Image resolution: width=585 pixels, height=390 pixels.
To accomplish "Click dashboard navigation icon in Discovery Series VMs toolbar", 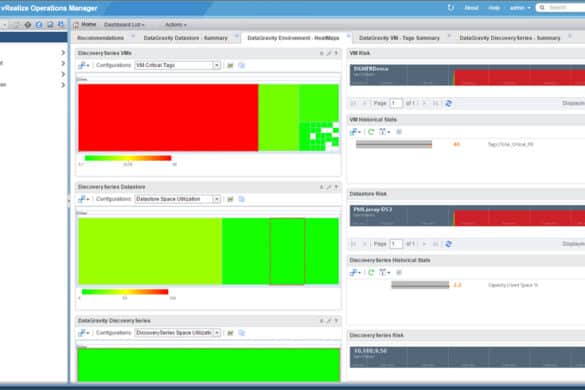I will 84,65.
